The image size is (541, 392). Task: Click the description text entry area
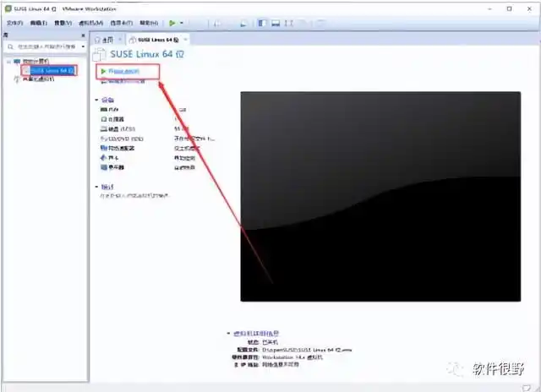pyautogui.click(x=134, y=196)
